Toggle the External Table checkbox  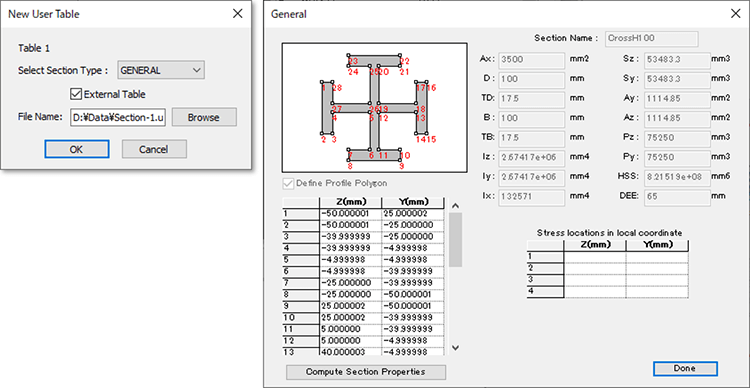point(76,94)
